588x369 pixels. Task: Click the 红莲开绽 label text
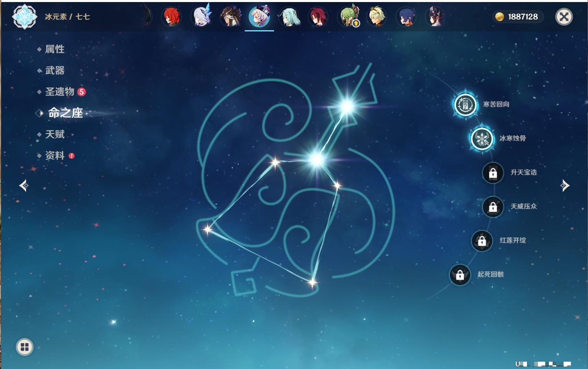(x=513, y=241)
